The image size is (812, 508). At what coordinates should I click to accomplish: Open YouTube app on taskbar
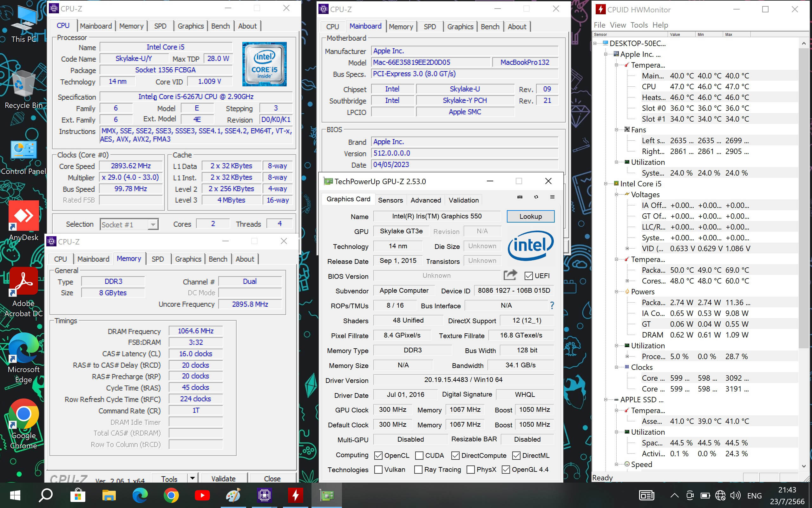tap(202, 495)
